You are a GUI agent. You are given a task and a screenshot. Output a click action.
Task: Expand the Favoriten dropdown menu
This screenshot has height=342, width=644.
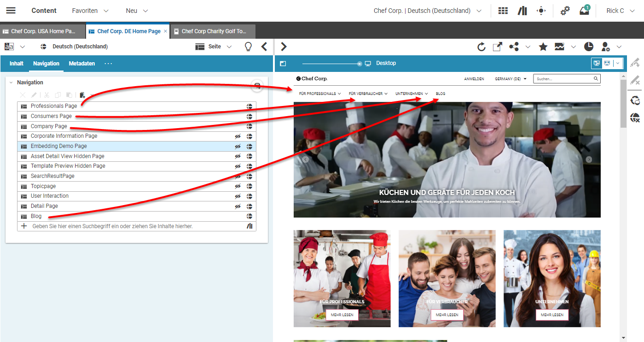coord(90,11)
